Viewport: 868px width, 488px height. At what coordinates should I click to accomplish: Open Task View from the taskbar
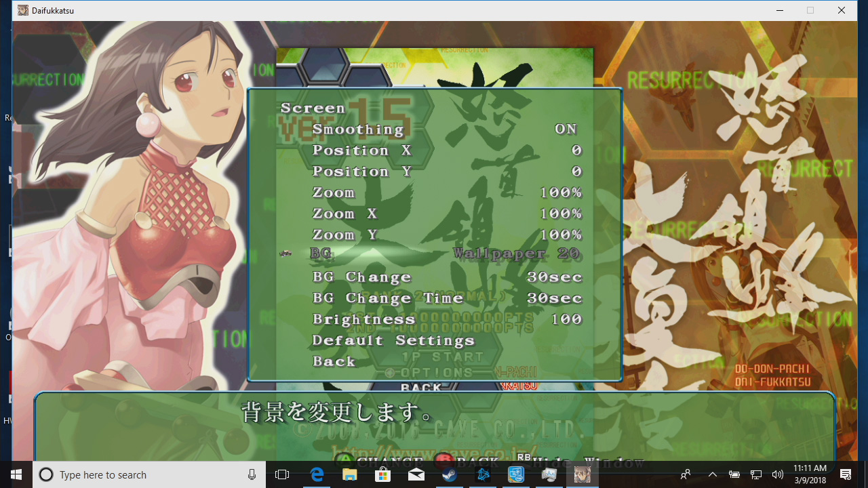(x=282, y=474)
